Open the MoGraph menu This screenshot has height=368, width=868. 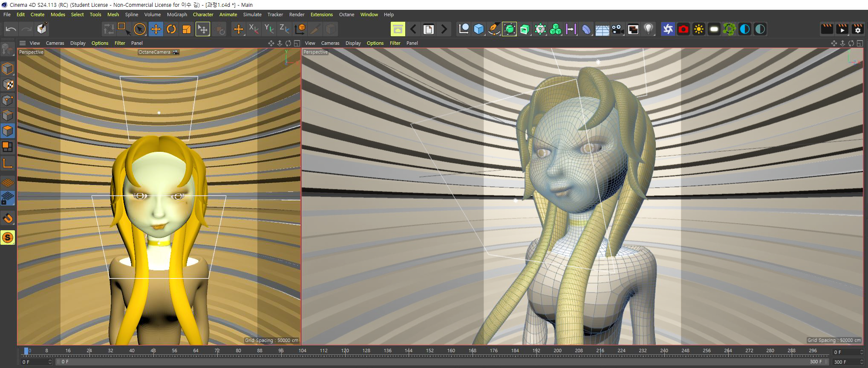(177, 14)
